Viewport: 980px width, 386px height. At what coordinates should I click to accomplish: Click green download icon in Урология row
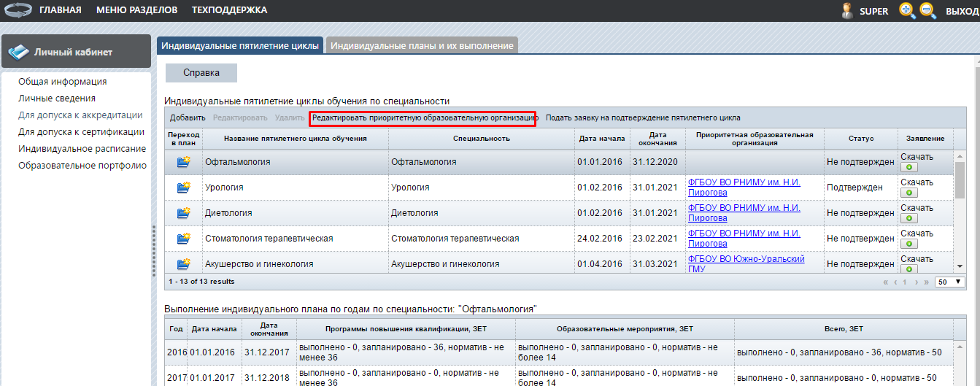[909, 193]
